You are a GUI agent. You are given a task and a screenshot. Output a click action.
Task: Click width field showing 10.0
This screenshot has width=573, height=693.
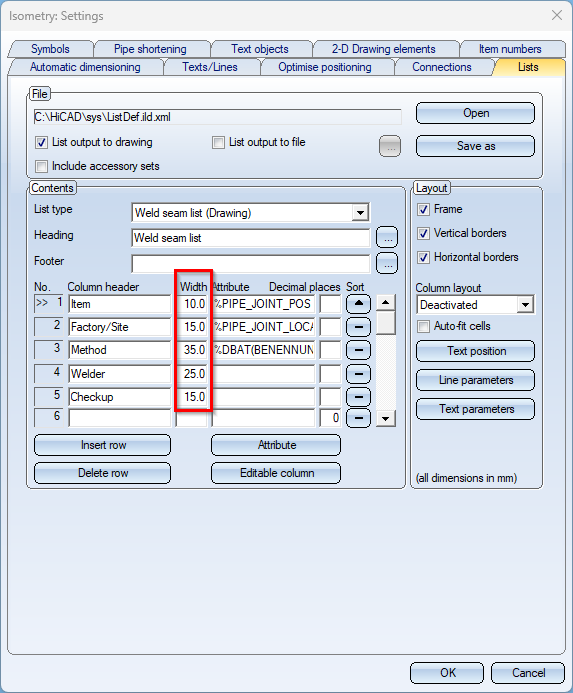pos(191,304)
